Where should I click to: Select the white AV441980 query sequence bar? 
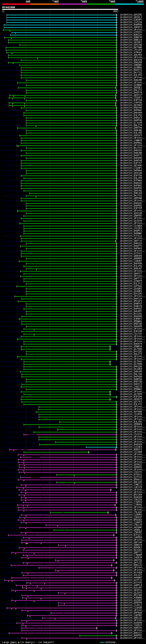click(60, 9)
